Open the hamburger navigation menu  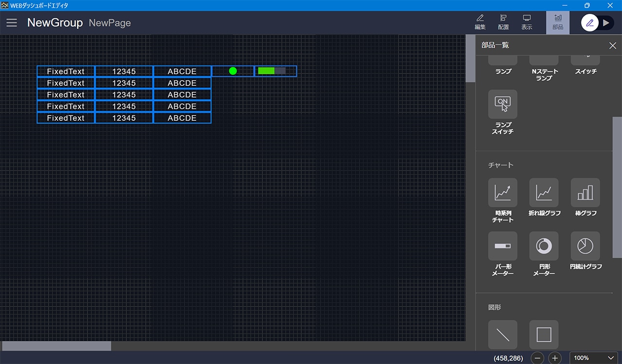tap(12, 23)
